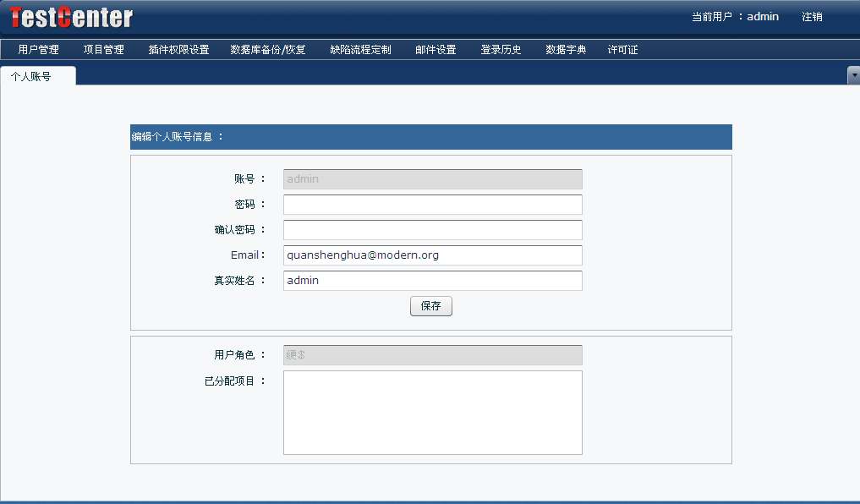Open 数据库备份/恢复 menu item
The width and height of the screenshot is (860, 504).
coord(268,50)
